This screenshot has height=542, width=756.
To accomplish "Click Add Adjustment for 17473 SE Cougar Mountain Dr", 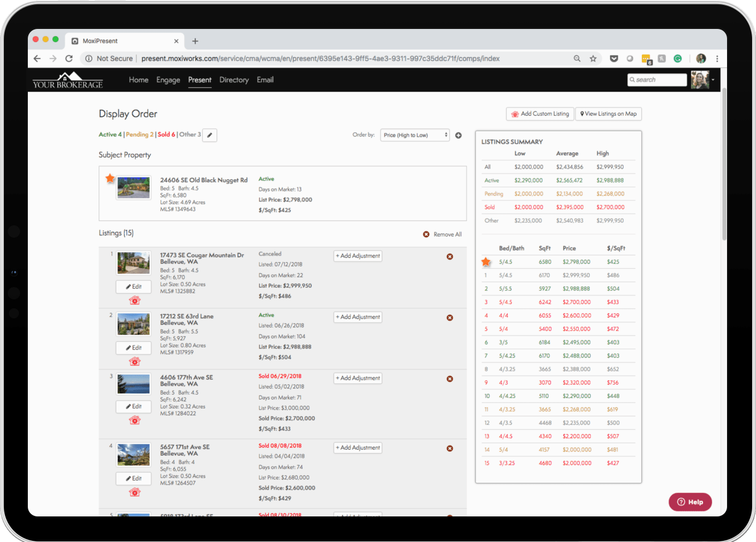I will (x=357, y=255).
